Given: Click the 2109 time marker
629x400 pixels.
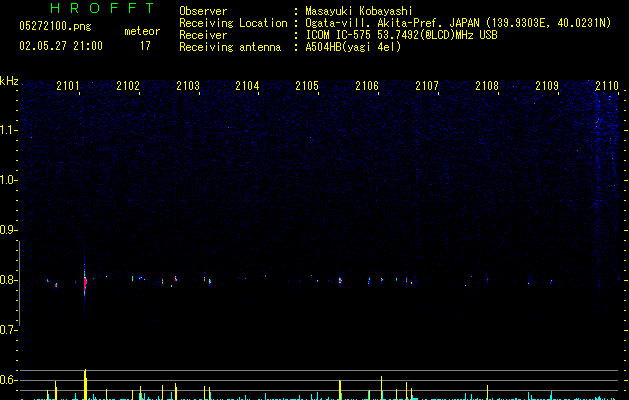Looking at the screenshot, I should tap(547, 86).
